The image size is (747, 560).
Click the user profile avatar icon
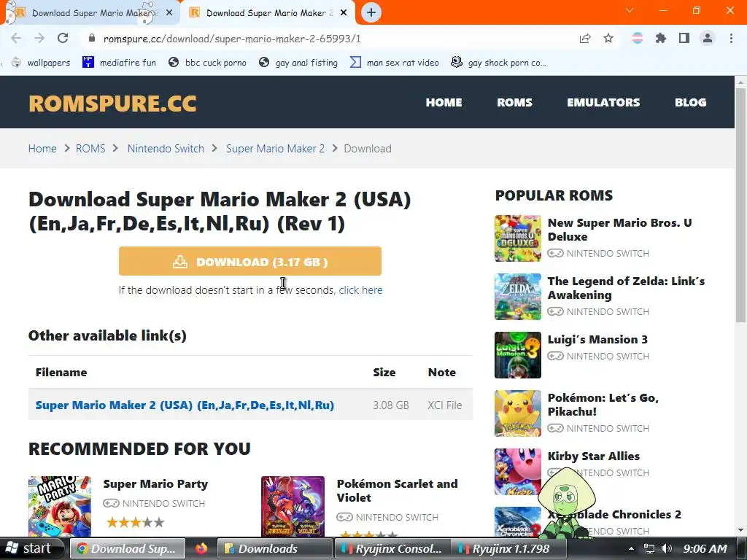pos(708,38)
